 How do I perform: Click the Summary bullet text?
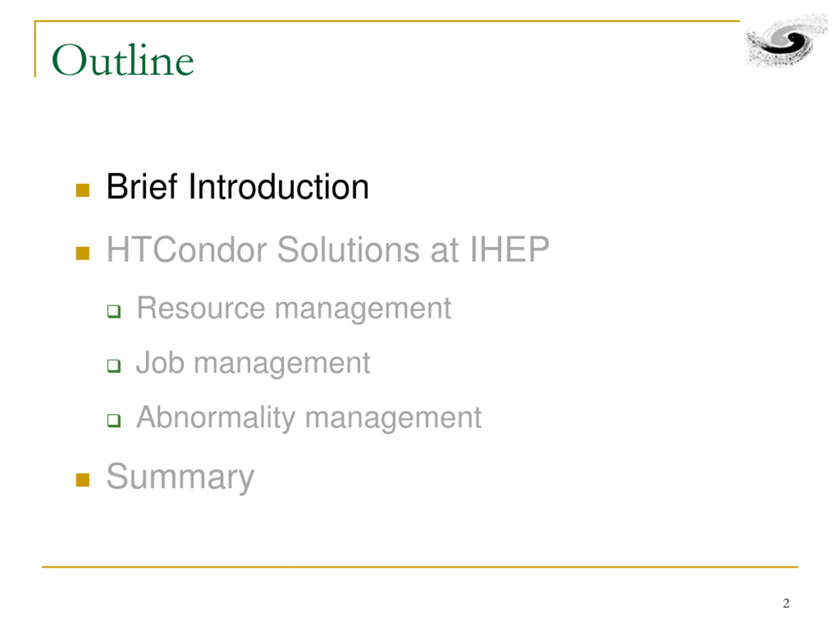click(180, 477)
